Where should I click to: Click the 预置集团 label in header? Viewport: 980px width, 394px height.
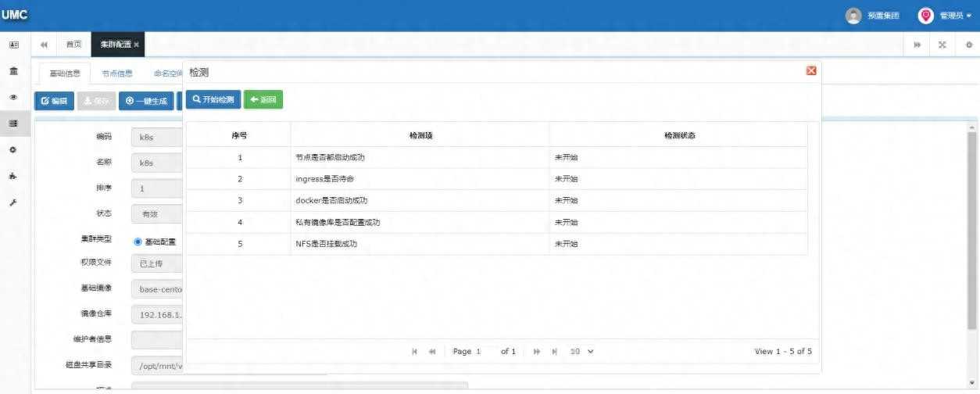click(x=883, y=16)
